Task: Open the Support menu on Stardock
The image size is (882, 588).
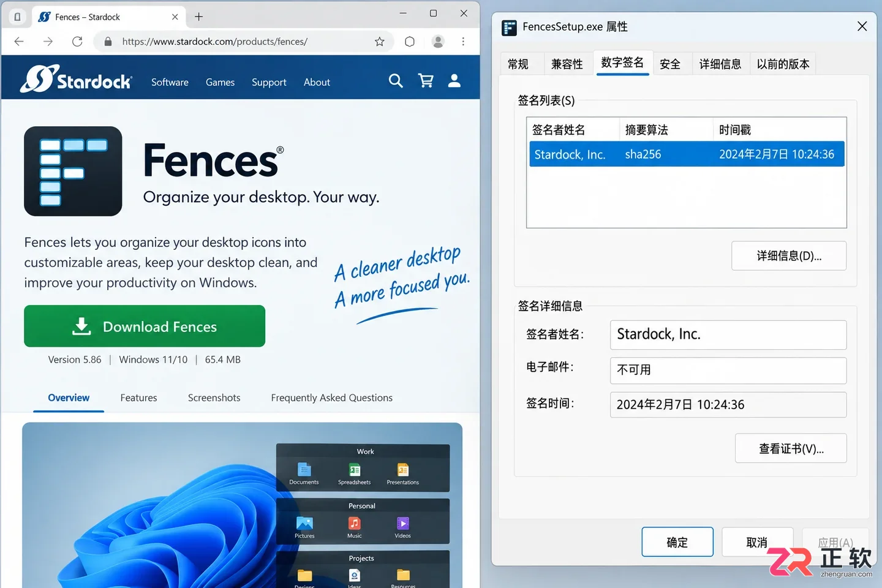Action: [x=269, y=82]
